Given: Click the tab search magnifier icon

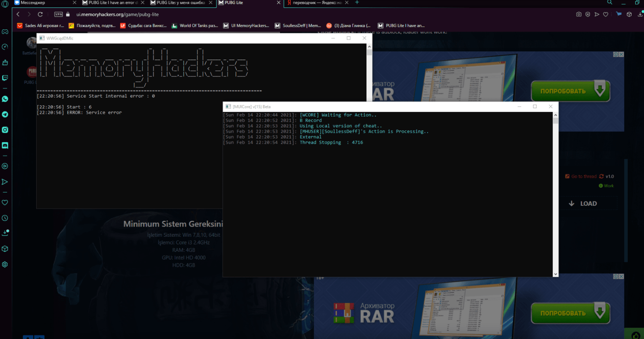Looking at the screenshot, I should click(609, 2).
